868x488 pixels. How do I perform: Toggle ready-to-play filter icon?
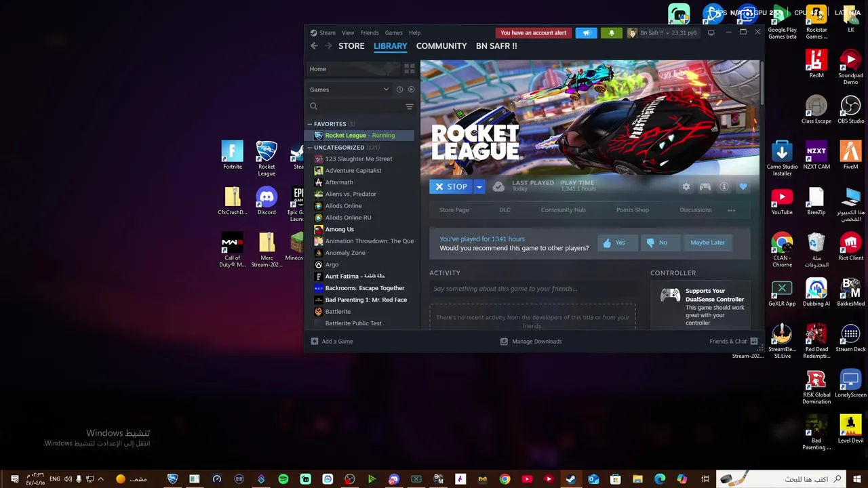[x=411, y=89]
